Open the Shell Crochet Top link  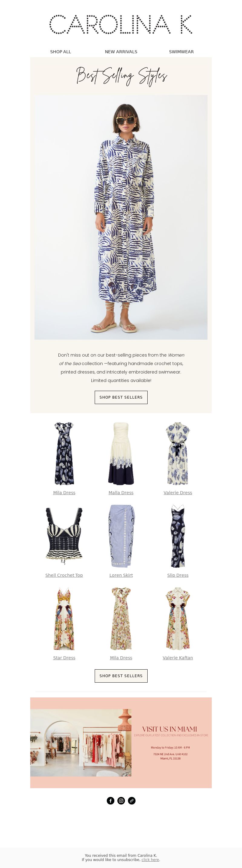tap(64, 575)
